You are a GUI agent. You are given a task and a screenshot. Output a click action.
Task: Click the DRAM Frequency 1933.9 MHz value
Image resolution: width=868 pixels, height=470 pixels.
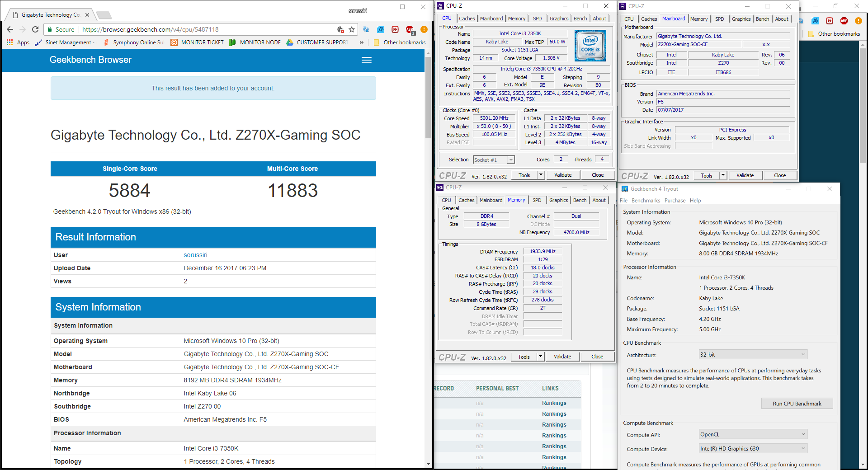542,251
